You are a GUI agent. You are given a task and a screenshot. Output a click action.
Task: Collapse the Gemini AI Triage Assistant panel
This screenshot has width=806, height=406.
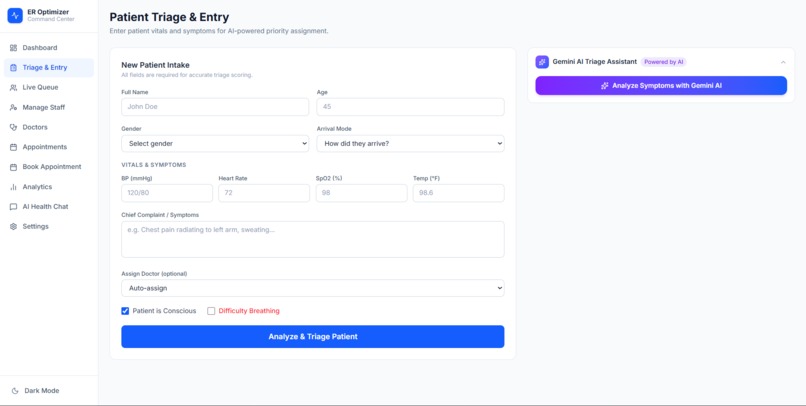783,62
